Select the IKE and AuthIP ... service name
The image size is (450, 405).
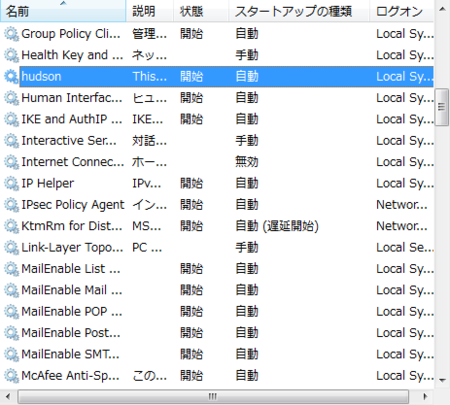coord(72,119)
